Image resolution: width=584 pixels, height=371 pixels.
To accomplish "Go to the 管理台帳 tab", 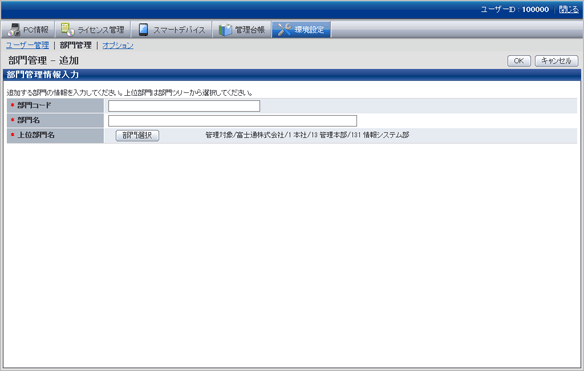I will point(242,29).
